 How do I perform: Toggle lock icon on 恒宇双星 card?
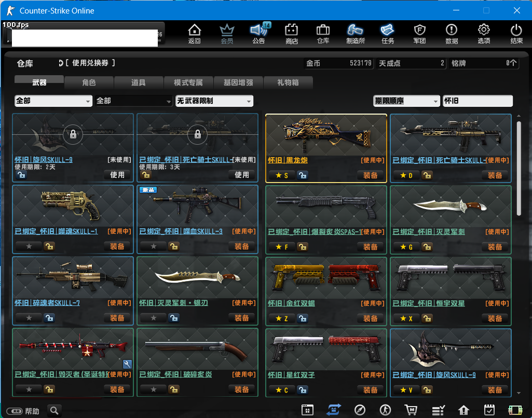(x=427, y=318)
